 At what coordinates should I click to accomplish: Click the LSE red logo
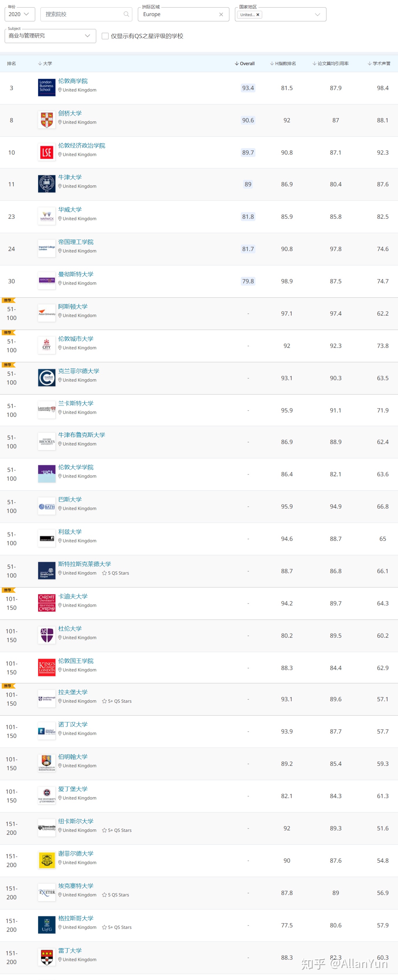click(47, 152)
